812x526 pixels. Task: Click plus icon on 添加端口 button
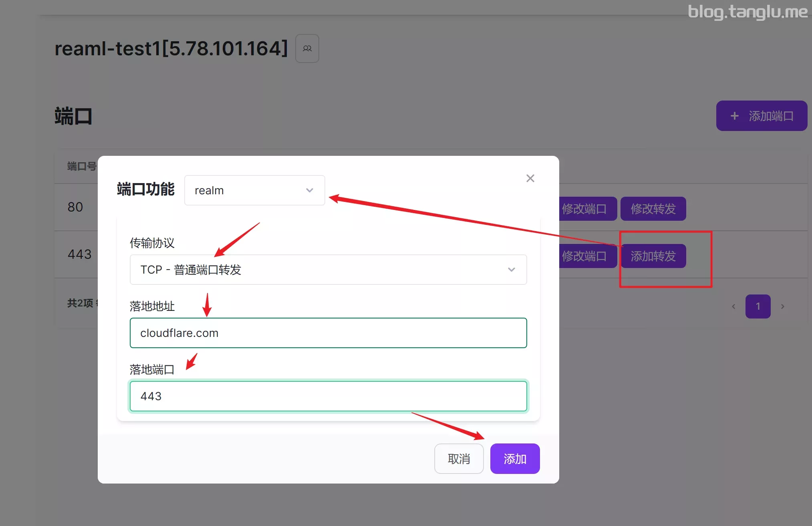[734, 116]
